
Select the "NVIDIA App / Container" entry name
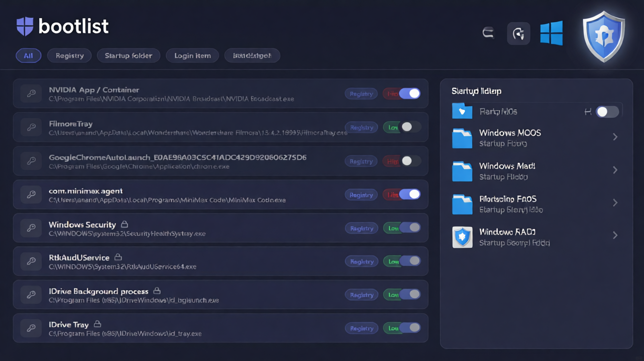click(x=94, y=90)
